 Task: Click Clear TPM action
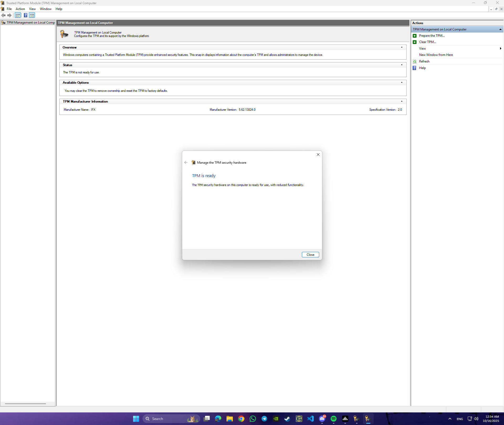(x=427, y=42)
